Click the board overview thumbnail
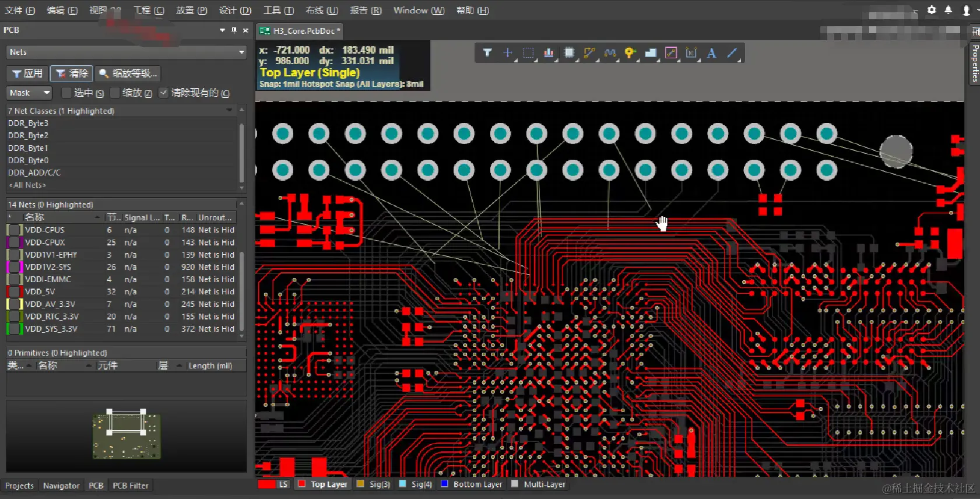The image size is (980, 499). coord(127,435)
